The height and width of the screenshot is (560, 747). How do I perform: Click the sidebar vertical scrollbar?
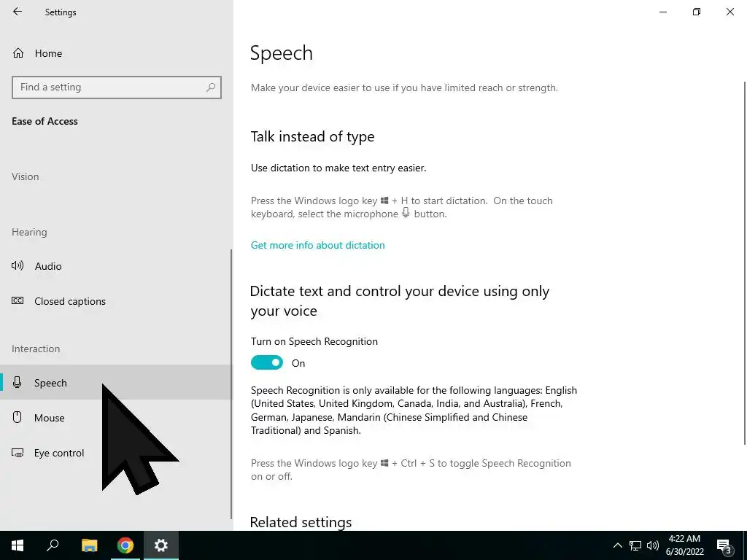coord(231,384)
